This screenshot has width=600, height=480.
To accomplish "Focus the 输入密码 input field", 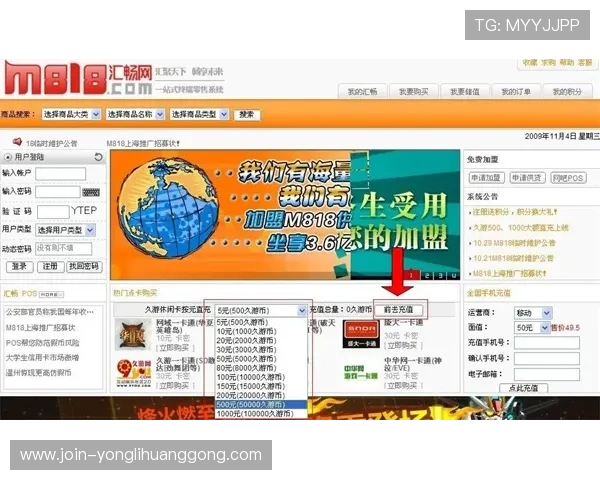I will click(58, 192).
